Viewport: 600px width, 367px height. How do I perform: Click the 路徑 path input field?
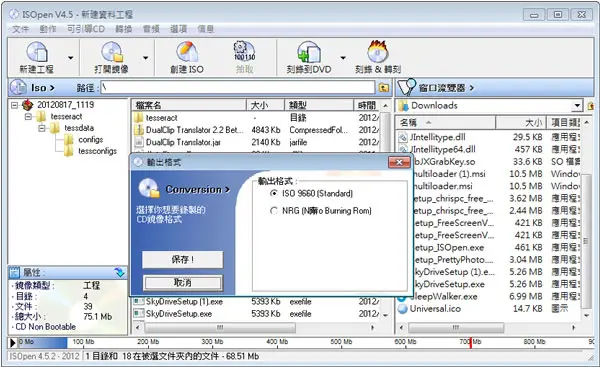click(x=238, y=88)
